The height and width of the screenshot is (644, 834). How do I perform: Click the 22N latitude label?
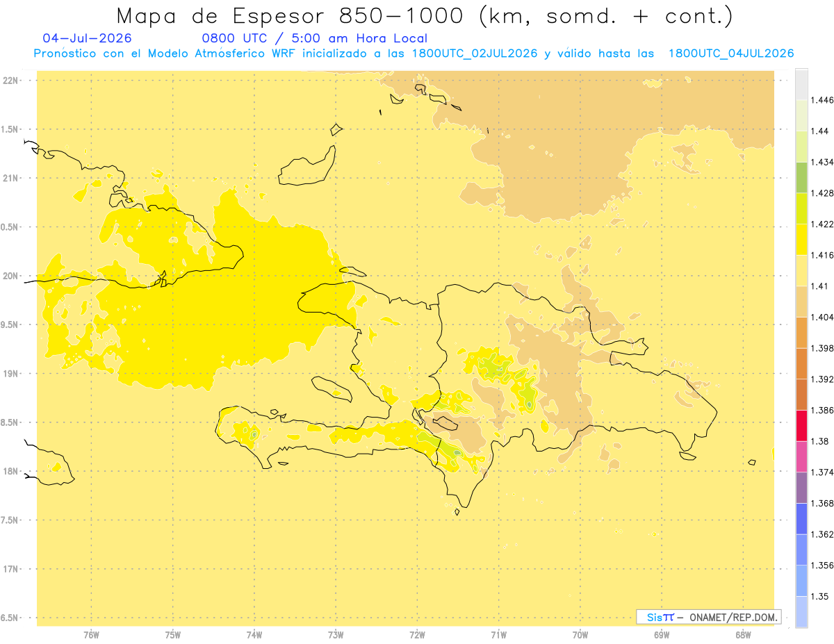[10, 81]
